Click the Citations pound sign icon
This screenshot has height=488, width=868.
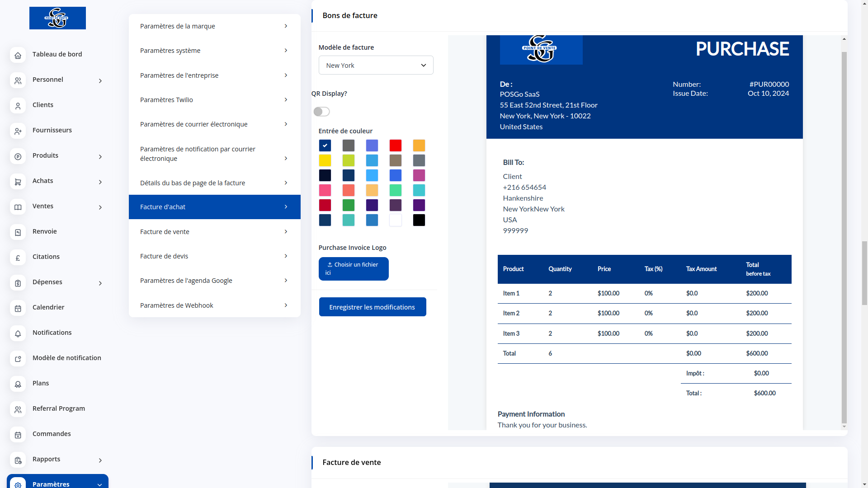[x=18, y=258]
